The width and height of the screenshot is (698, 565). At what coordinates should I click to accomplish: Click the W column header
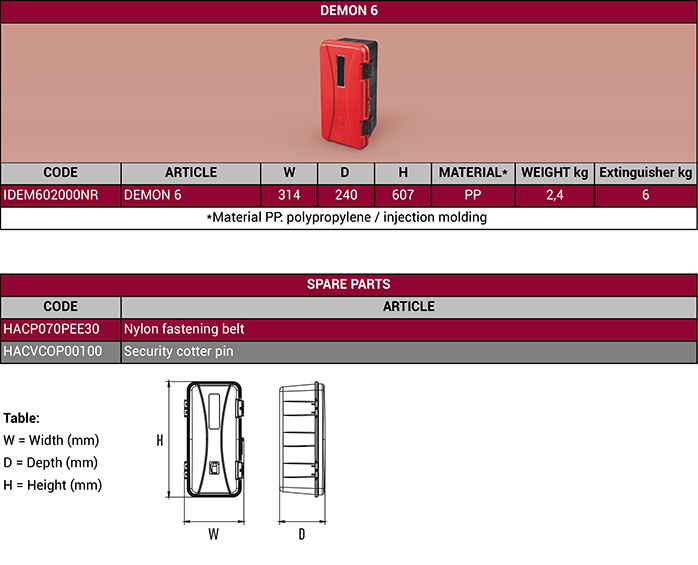coord(289,173)
